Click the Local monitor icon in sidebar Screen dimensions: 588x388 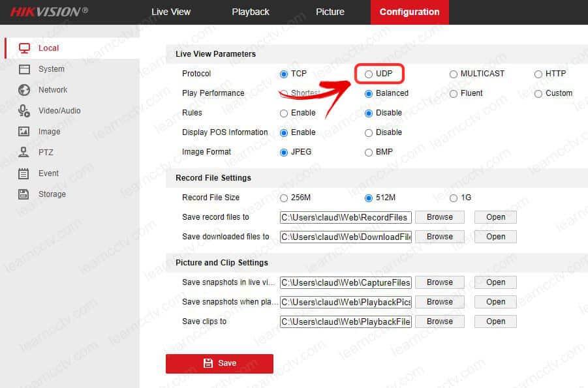24,48
